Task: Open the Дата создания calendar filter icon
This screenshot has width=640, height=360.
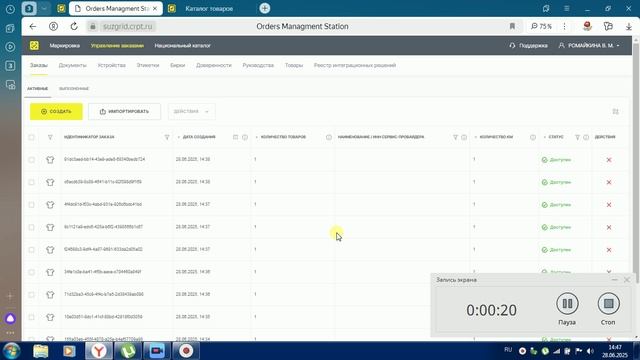Action: coord(236,137)
